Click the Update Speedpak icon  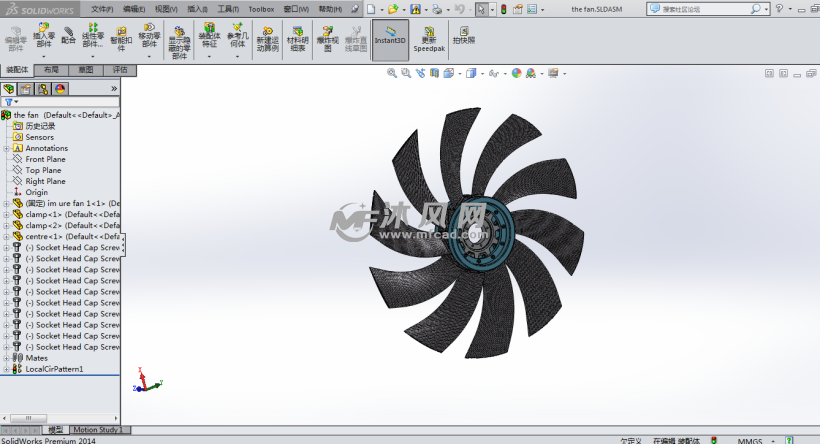pyautogui.click(x=429, y=38)
